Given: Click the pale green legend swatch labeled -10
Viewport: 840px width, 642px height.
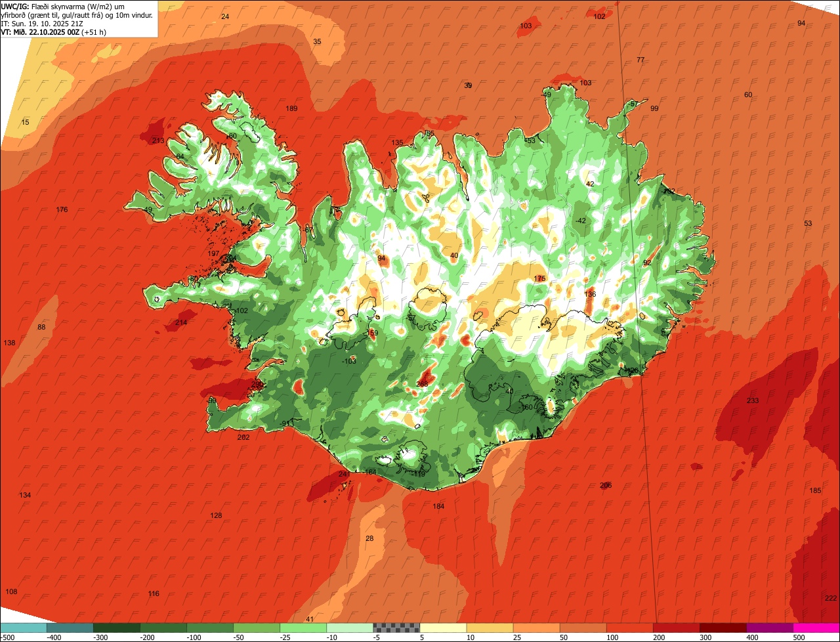Looking at the screenshot, I should (349, 628).
